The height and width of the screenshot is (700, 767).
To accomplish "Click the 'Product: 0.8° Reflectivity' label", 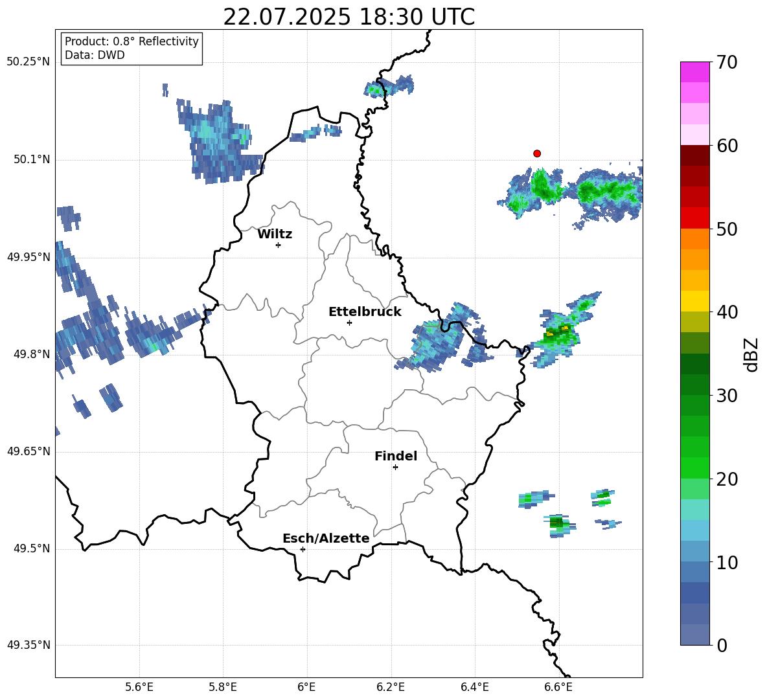I will [132, 41].
